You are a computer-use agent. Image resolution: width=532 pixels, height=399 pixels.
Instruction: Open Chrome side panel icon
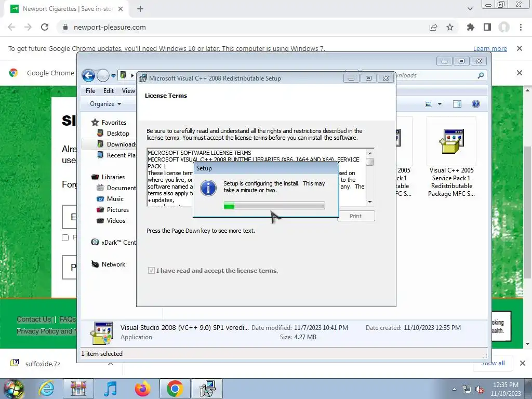pyautogui.click(x=487, y=27)
